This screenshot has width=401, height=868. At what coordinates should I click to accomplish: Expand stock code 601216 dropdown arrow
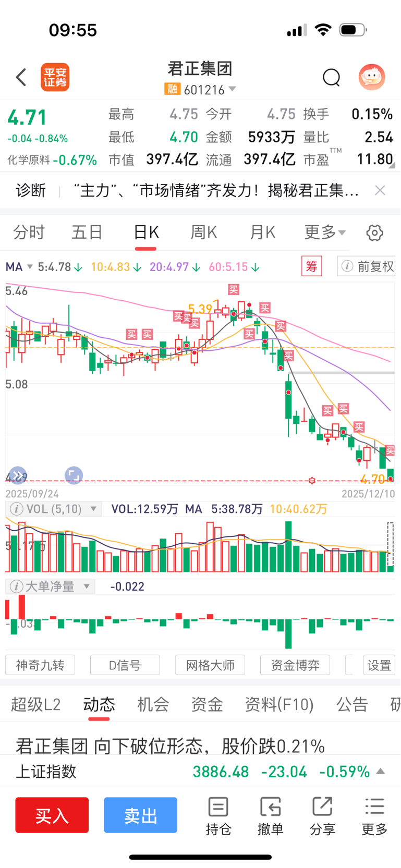(x=233, y=89)
